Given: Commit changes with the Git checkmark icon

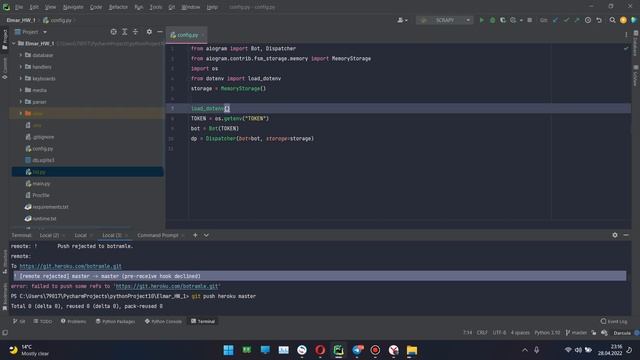Looking at the screenshot, I should click(566, 20).
